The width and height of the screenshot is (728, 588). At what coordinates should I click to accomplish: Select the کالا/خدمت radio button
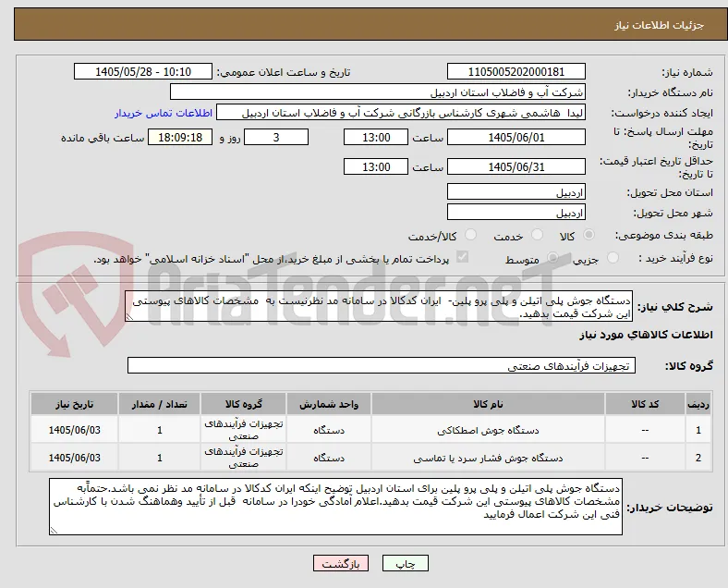[x=471, y=235]
